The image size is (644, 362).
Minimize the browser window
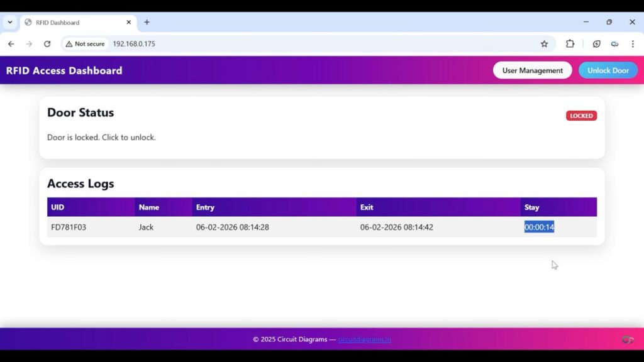click(x=586, y=22)
